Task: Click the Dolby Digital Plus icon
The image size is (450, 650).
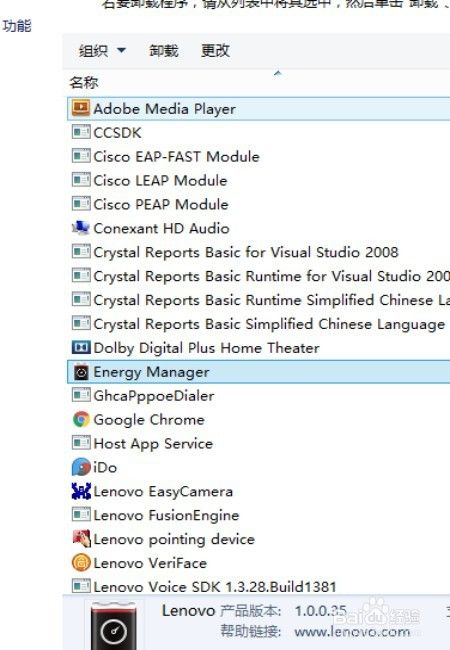Action: tap(81, 347)
